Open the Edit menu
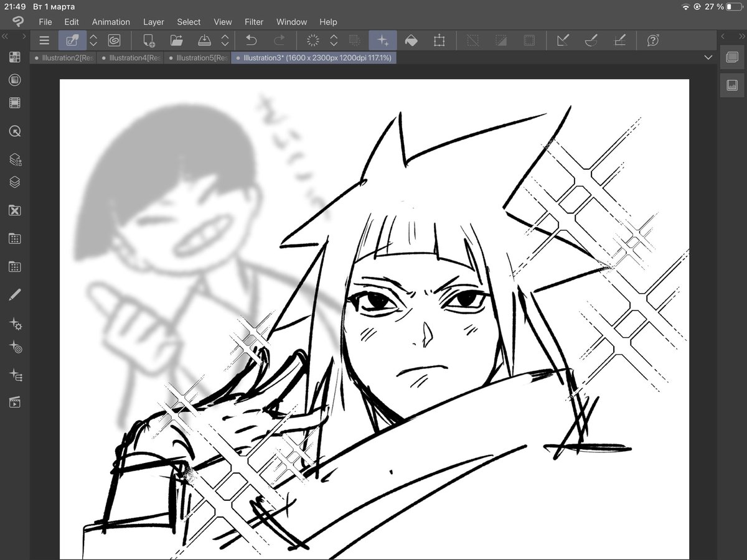 [x=72, y=22]
